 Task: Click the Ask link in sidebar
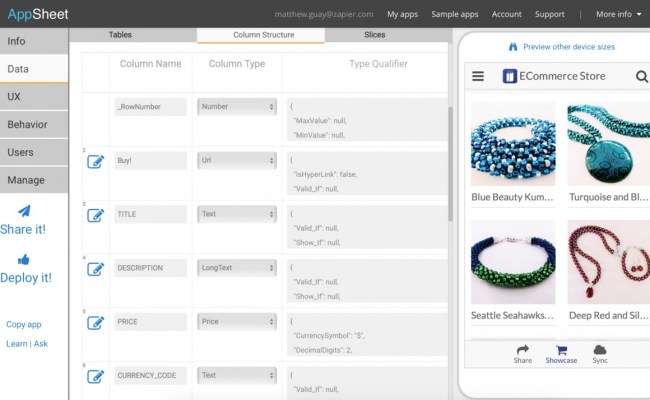(41, 344)
